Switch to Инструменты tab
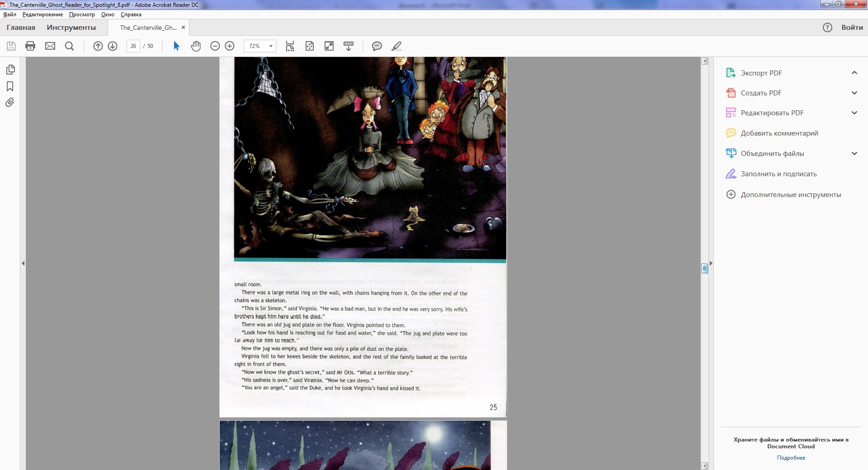This screenshot has width=868, height=470. click(x=71, y=28)
